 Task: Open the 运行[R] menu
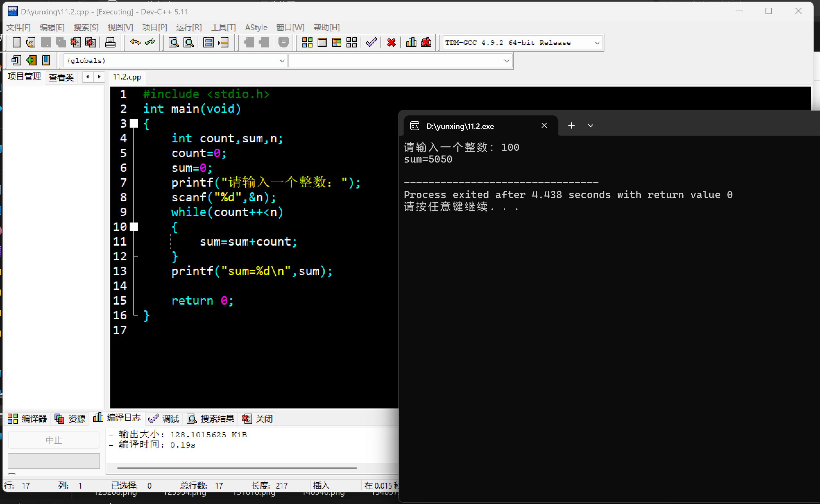189,27
